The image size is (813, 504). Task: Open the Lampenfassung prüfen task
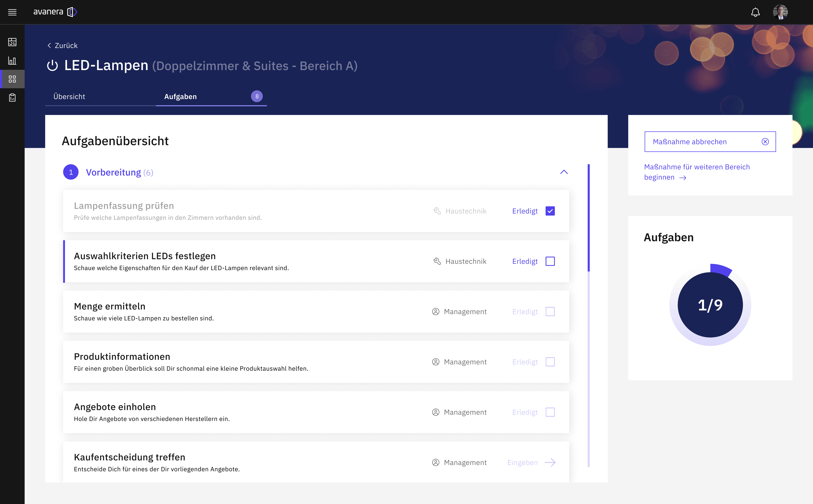pyautogui.click(x=316, y=211)
